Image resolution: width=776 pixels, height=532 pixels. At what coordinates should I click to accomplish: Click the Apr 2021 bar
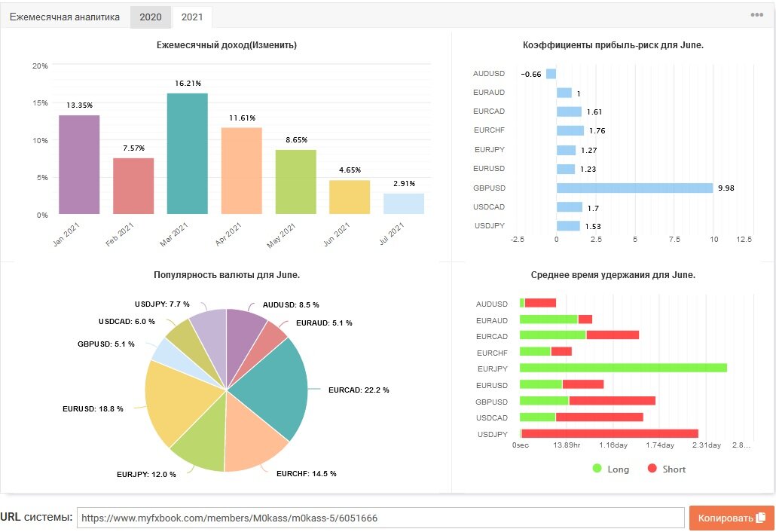[x=242, y=171]
